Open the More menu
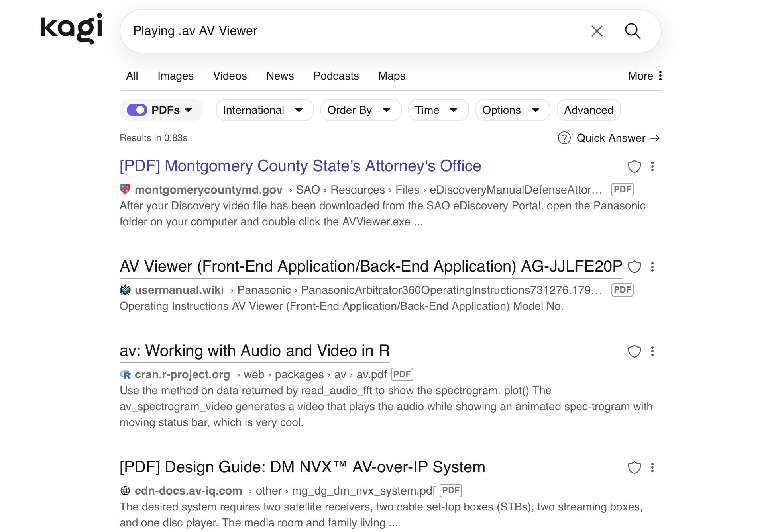Image resolution: width=774 pixels, height=532 pixels. click(644, 76)
